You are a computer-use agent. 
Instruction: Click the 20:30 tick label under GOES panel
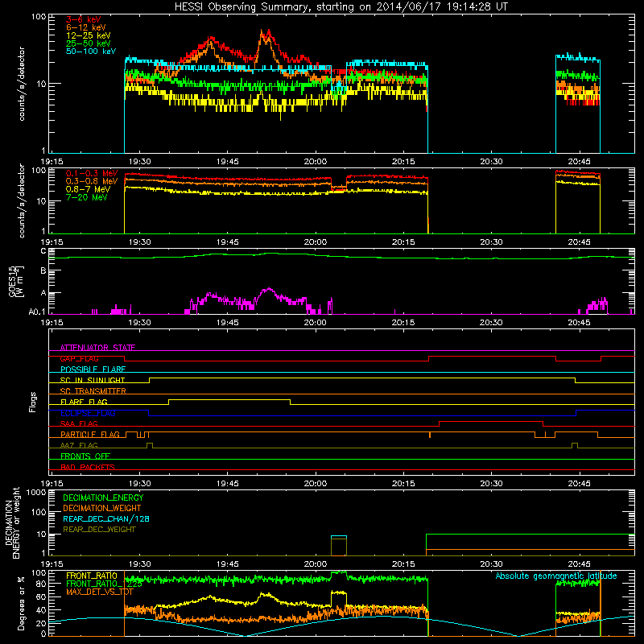[x=491, y=323]
